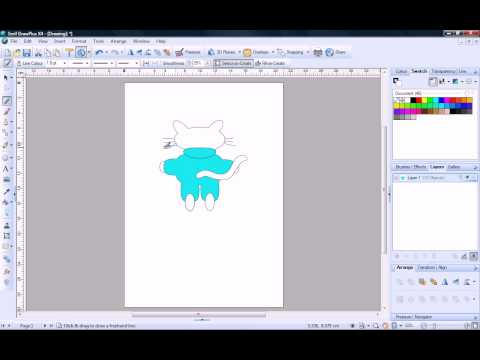Viewport: 480px width, 360px height.
Task: Click the Zoom button with the blue round icon
Action: 335,52
